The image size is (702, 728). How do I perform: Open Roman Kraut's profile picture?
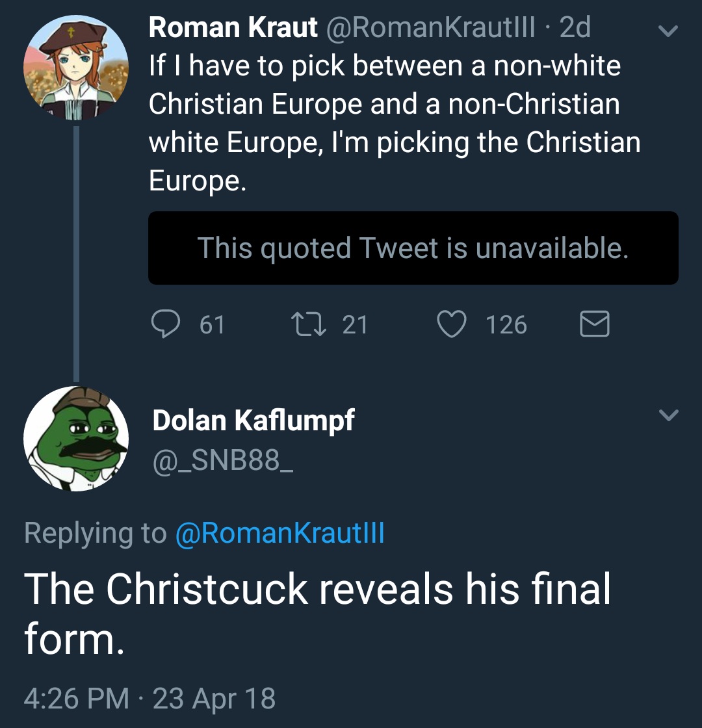click(x=76, y=68)
